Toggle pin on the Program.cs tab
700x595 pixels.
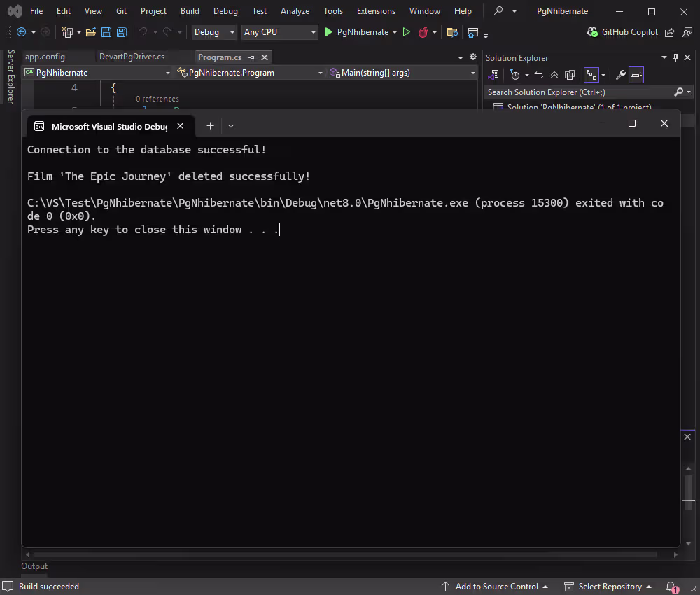click(x=251, y=57)
